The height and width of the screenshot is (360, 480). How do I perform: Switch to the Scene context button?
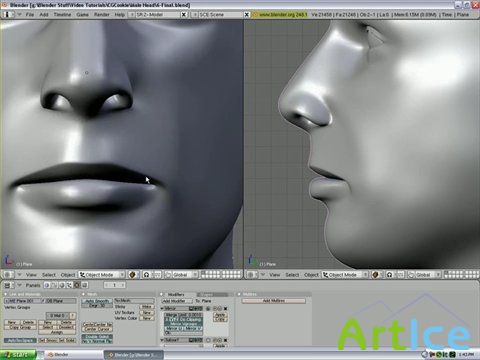[85, 285]
